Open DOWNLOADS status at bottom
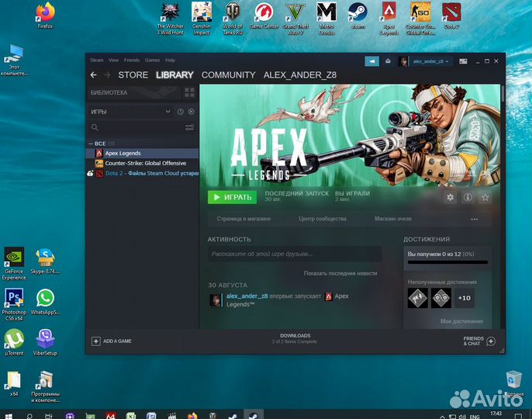 (x=295, y=338)
